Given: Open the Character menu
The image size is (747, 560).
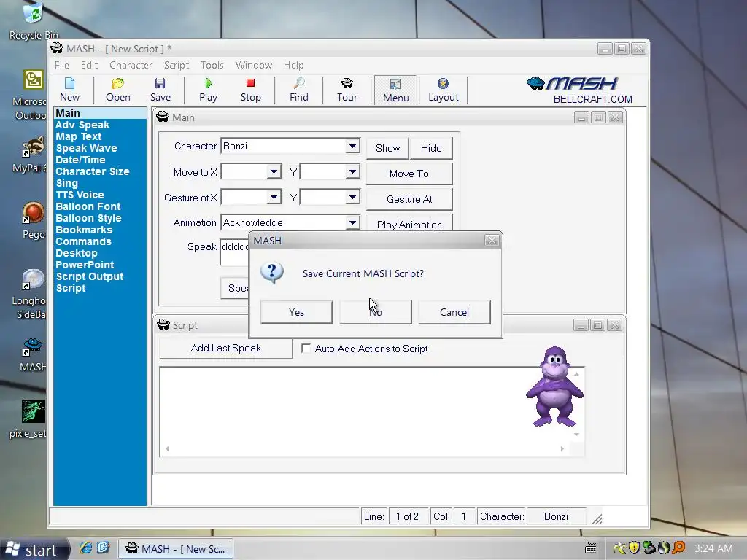Looking at the screenshot, I should point(131,65).
